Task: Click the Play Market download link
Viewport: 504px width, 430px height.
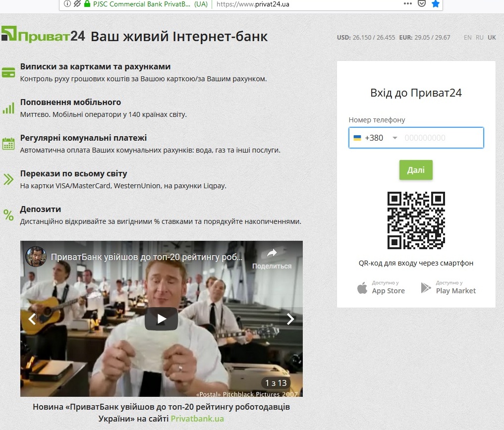Action: [x=448, y=288]
